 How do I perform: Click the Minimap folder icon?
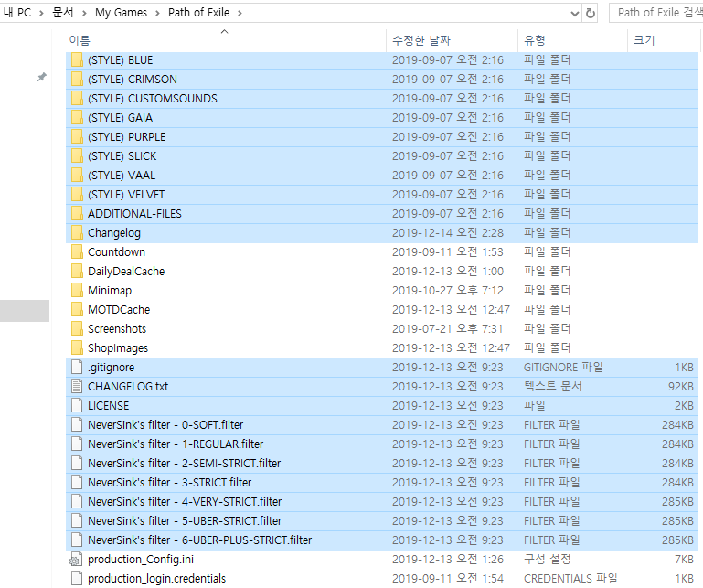tap(77, 291)
